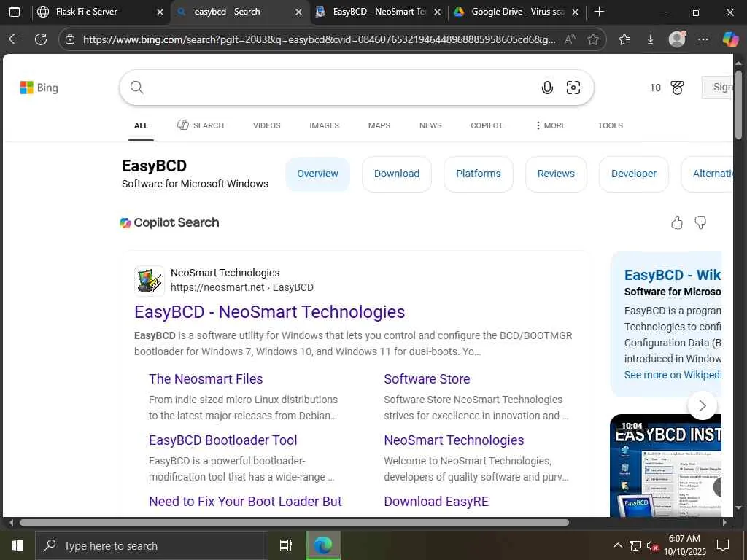Open a new tab with plus button
This screenshot has width=747, height=560.
coord(600,12)
